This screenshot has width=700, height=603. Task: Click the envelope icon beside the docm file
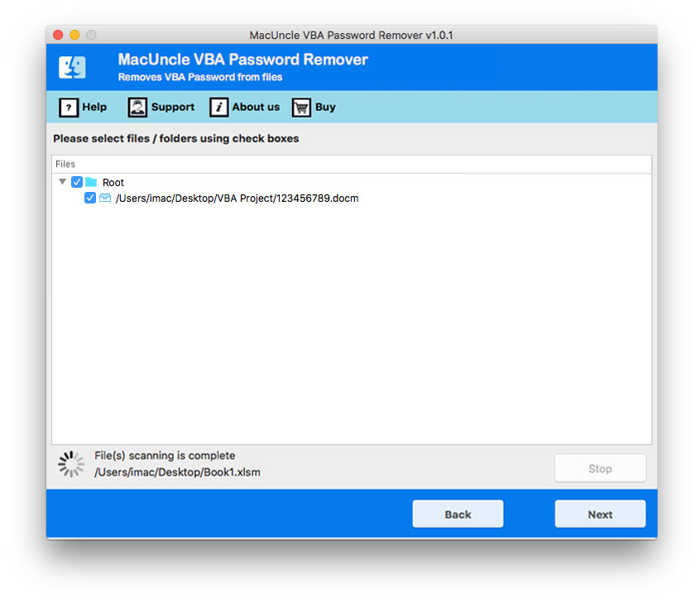coord(104,198)
